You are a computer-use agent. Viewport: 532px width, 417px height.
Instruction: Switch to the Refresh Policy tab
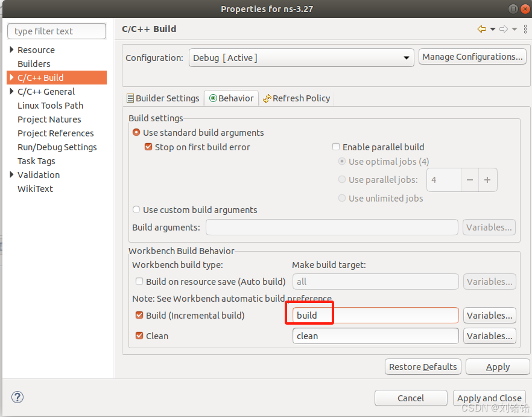click(302, 98)
